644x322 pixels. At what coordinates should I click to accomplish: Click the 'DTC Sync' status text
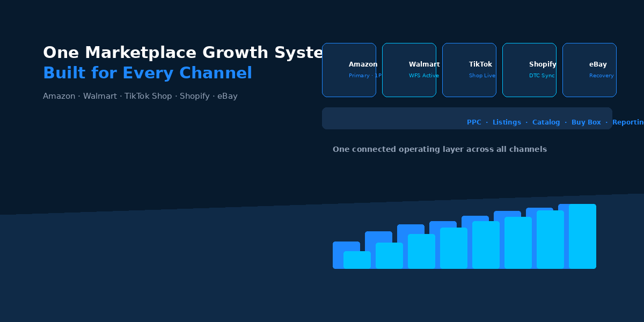(x=542, y=76)
